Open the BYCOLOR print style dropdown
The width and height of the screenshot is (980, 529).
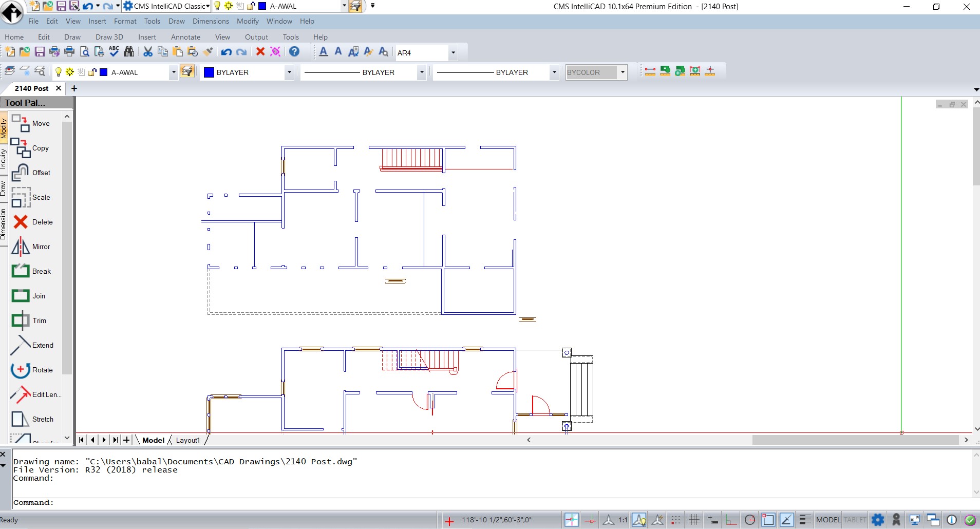[623, 72]
